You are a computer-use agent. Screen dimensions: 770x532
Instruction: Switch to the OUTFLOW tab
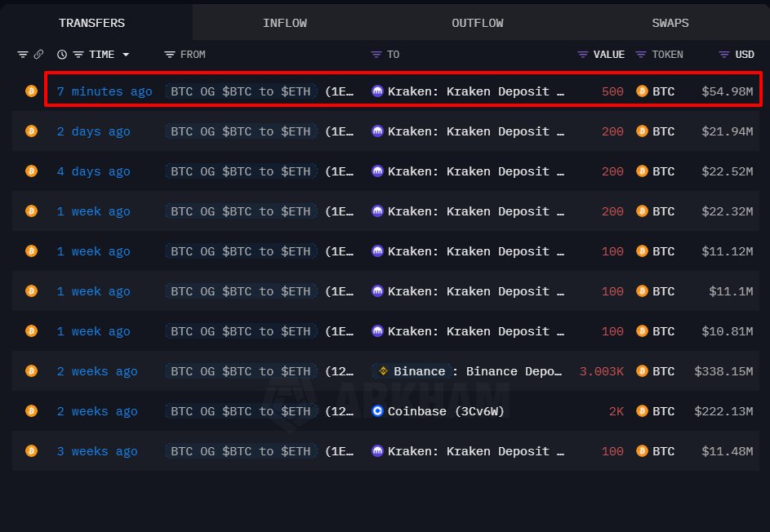[478, 23]
